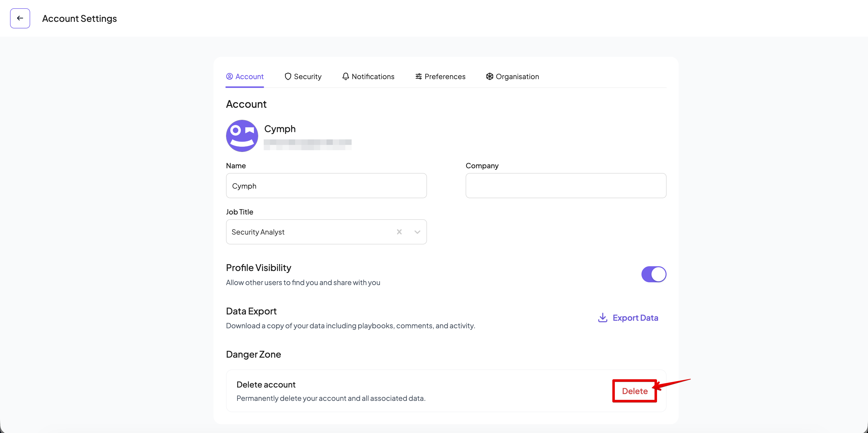Click the Cymph profile avatar
Screen dimensions: 868x433
click(242, 136)
